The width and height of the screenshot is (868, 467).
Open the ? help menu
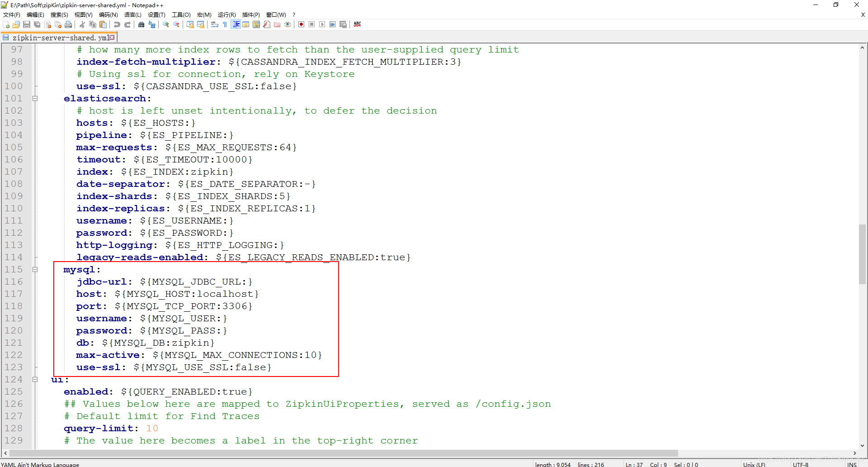click(294, 15)
